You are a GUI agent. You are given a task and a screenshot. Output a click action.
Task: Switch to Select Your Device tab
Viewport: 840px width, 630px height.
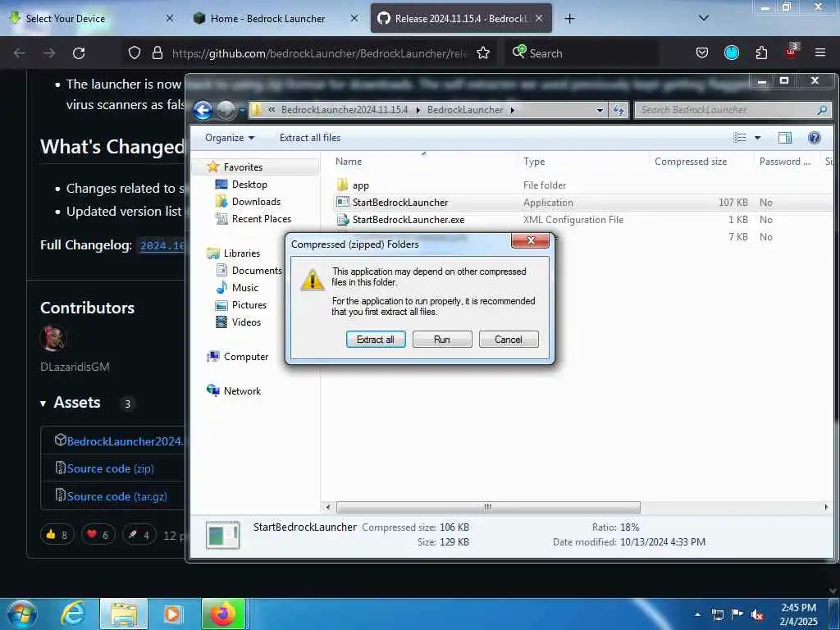pyautogui.click(x=91, y=18)
